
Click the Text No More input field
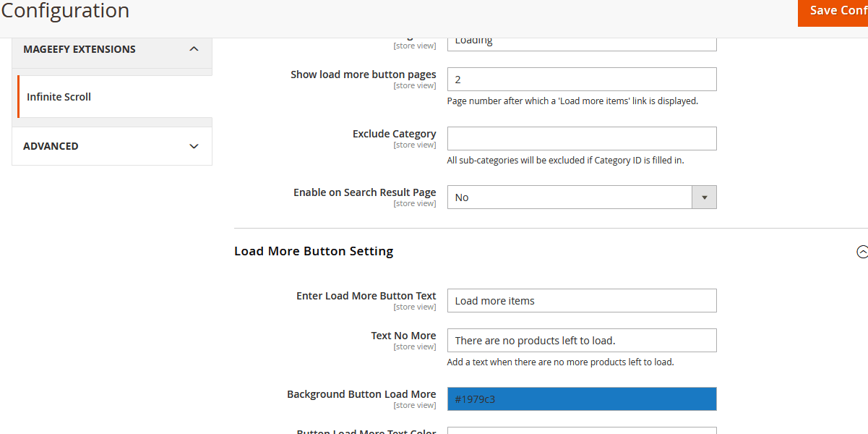click(581, 341)
